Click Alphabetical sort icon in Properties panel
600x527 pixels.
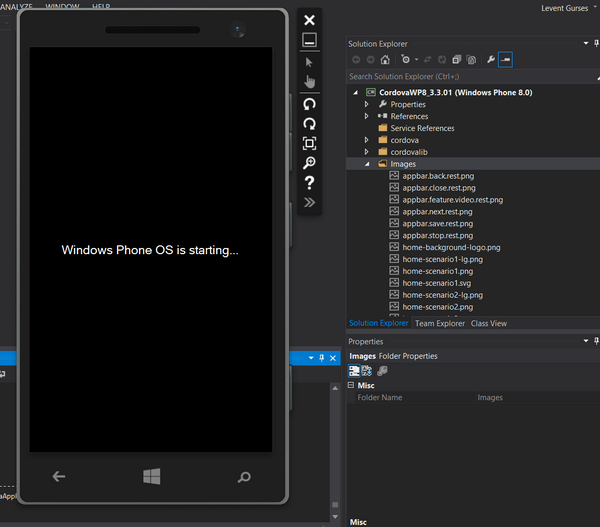(x=367, y=370)
